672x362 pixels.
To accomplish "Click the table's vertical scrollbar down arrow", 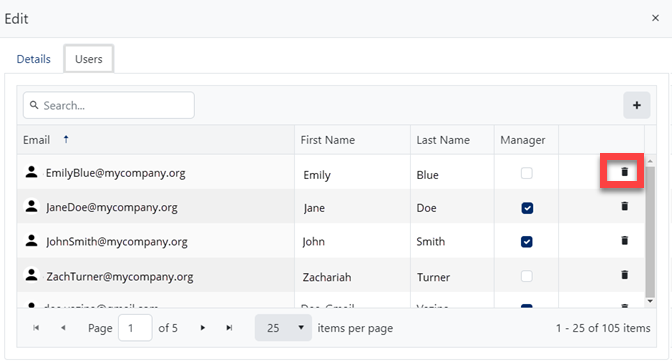I will click(x=650, y=301).
